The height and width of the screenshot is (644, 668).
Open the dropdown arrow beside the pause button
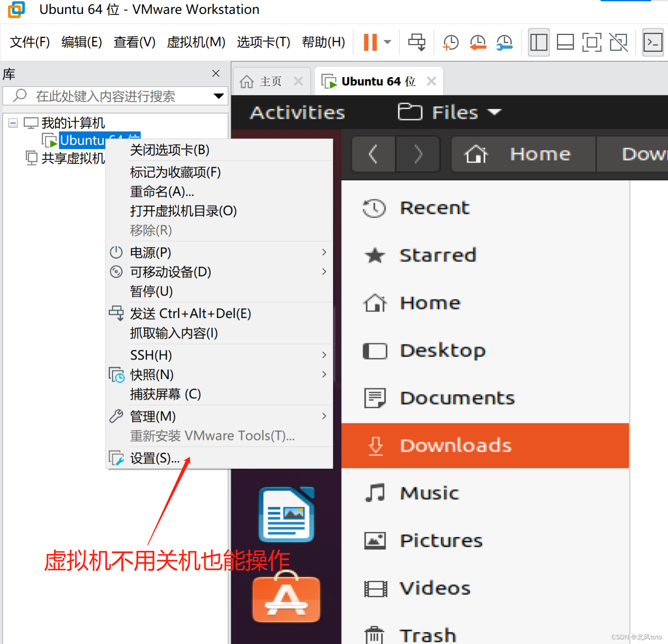pyautogui.click(x=387, y=42)
